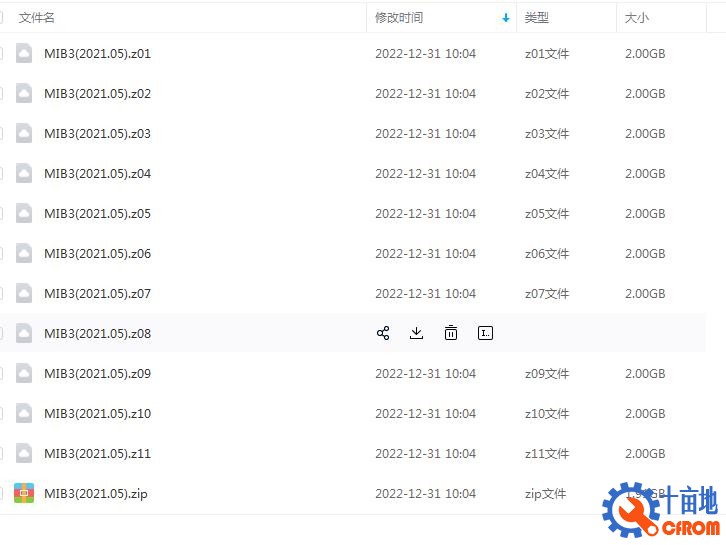Click the file icon of MIB3(2021.05).z11
The image size is (726, 545).
(x=24, y=454)
